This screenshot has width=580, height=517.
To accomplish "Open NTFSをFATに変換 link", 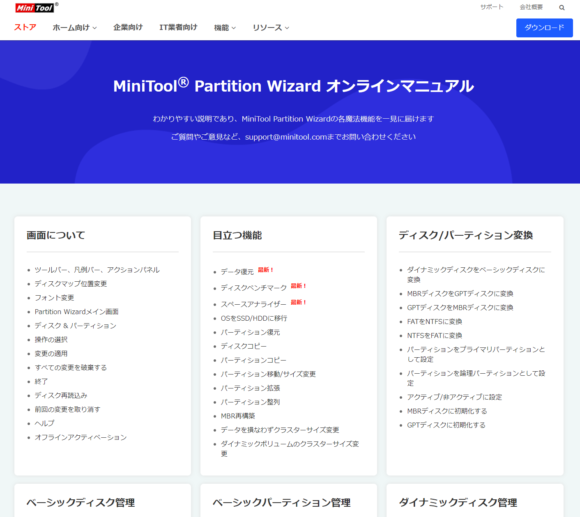I will click(435, 335).
